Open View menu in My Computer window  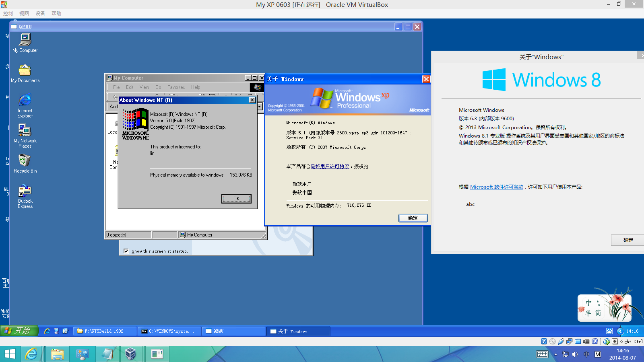[x=144, y=87]
